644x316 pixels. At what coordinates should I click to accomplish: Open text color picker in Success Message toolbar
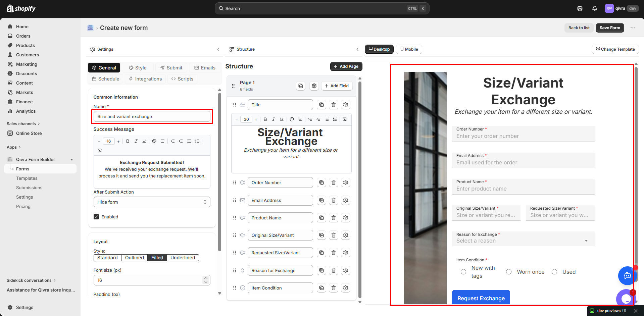[x=154, y=141]
